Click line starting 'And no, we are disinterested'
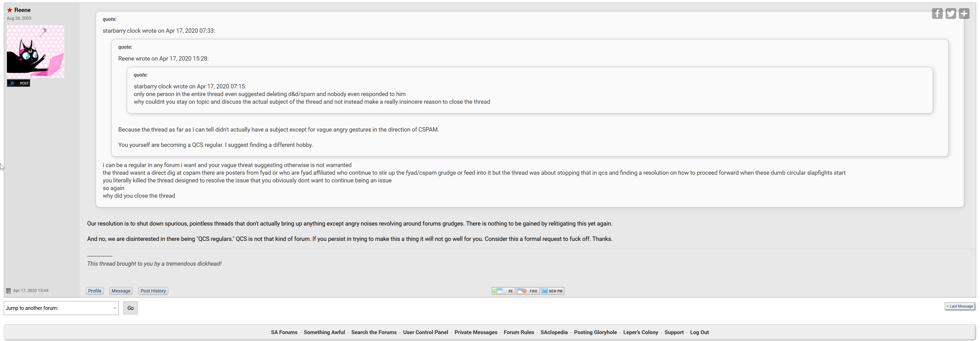The image size is (980, 341). [350, 239]
